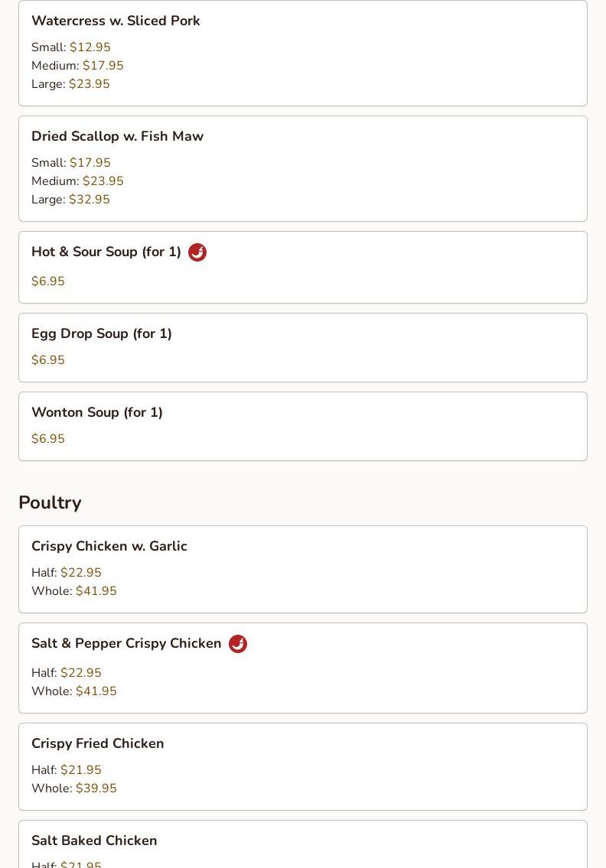Click Whole $41.95 for Crispy Chicken w. Garlic

74,591
